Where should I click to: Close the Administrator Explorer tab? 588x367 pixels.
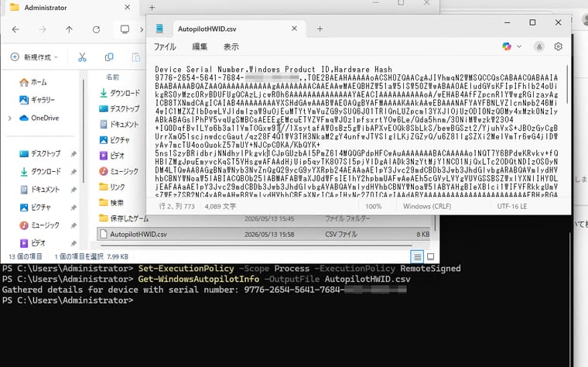point(127,7)
